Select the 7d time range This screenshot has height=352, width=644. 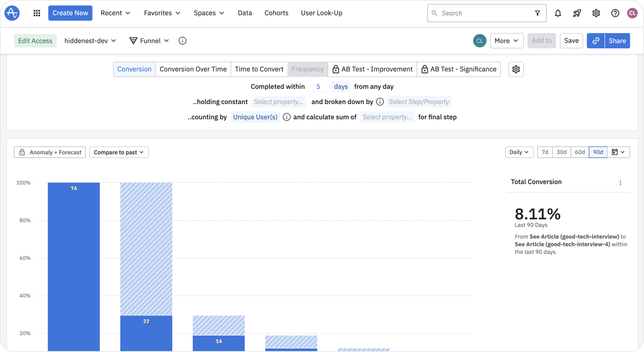point(544,152)
